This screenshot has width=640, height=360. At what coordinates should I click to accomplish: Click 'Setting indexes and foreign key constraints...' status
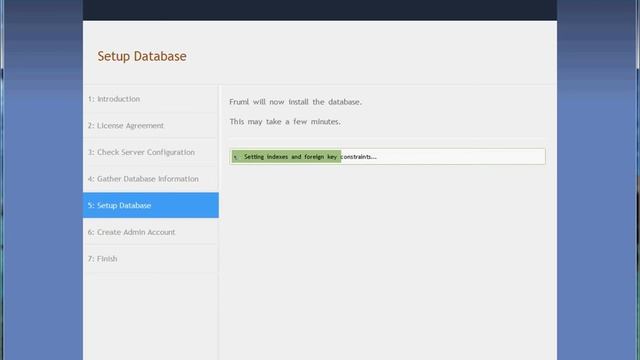pyautogui.click(x=310, y=157)
